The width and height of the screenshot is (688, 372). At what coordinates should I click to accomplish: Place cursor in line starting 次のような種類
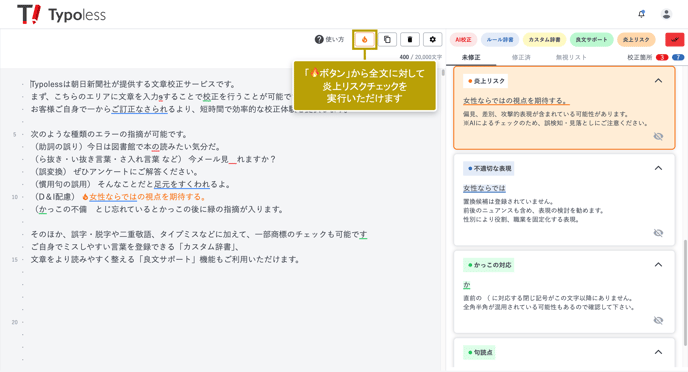tap(109, 134)
